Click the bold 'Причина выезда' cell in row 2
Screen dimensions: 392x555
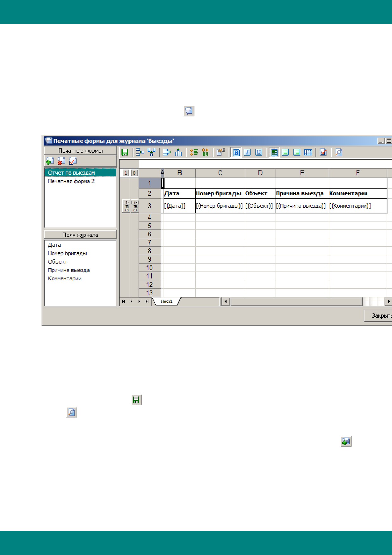click(x=302, y=193)
